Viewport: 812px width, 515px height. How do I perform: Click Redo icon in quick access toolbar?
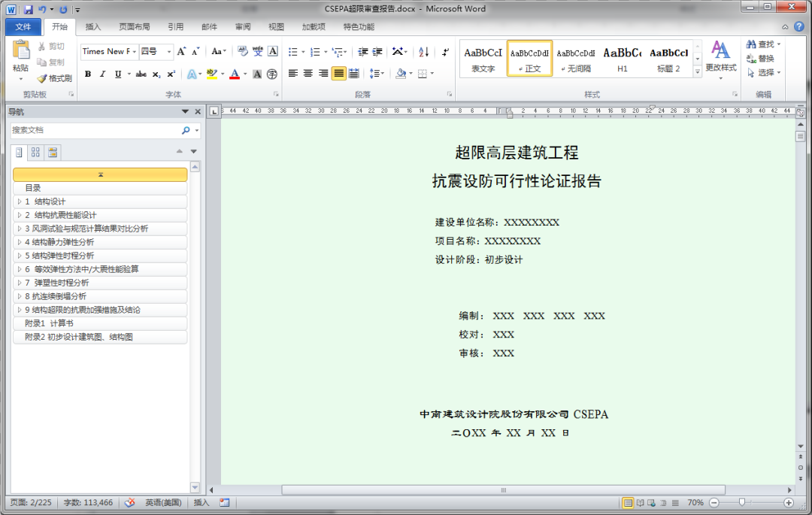(x=63, y=9)
